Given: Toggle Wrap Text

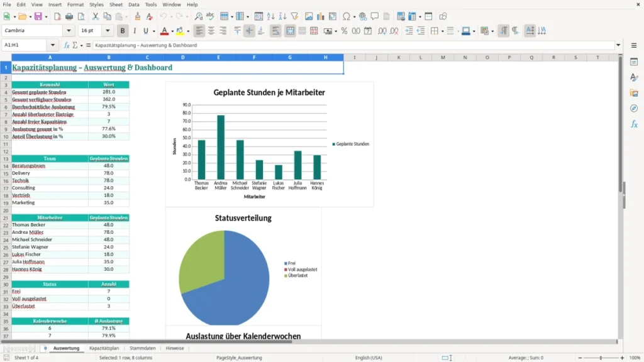Looking at the screenshot, I should point(275,31).
